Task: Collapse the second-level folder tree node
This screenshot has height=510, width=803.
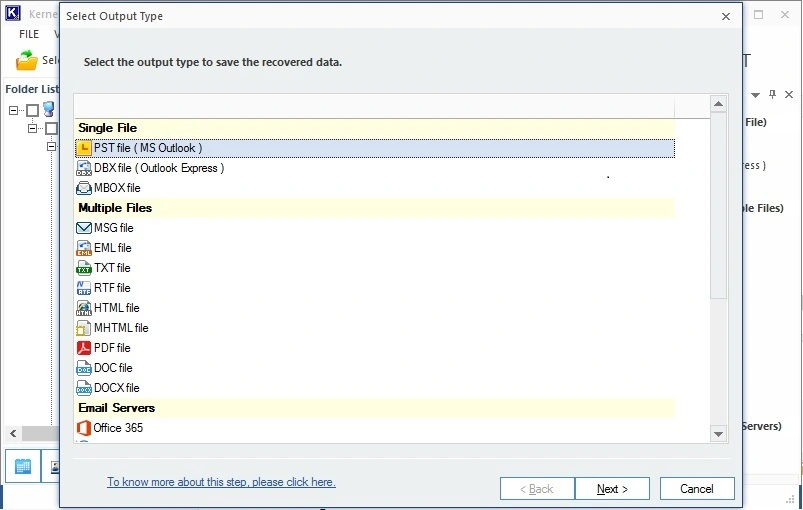Action: 33,129
